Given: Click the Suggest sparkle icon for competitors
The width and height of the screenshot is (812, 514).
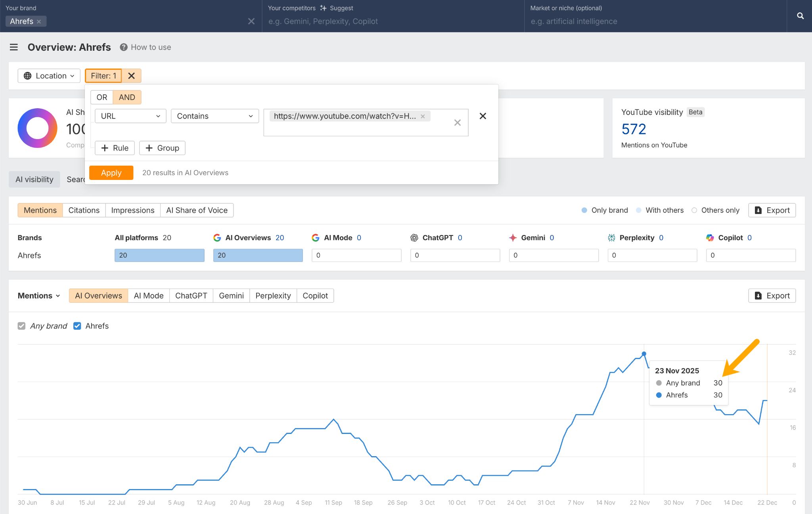Looking at the screenshot, I should click(324, 8).
